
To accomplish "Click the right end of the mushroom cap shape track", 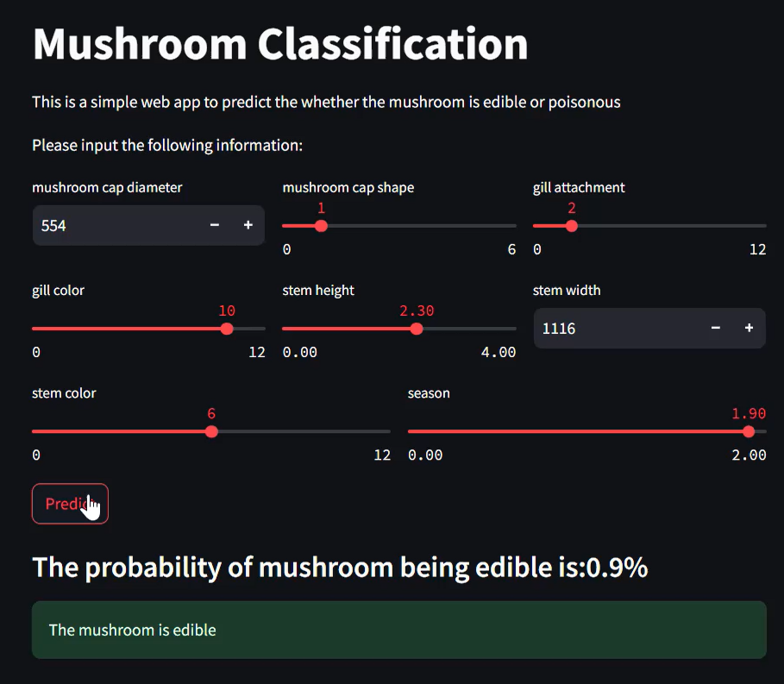I will (514, 226).
